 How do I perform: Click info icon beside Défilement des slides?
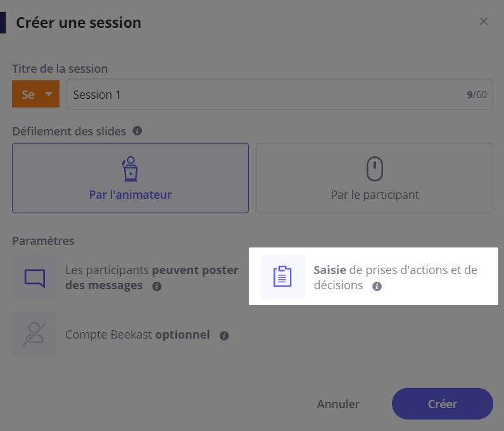click(137, 131)
